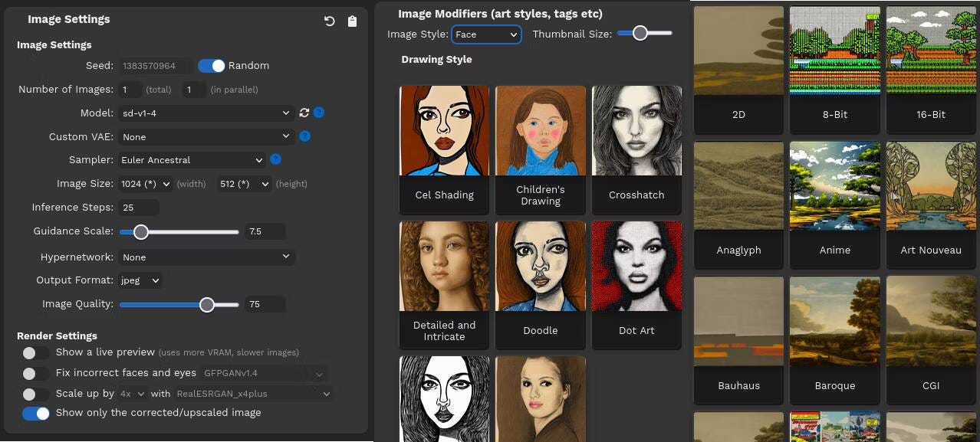Image resolution: width=980 pixels, height=442 pixels.
Task: Select the Children's Drawing style card
Action: tap(541, 149)
